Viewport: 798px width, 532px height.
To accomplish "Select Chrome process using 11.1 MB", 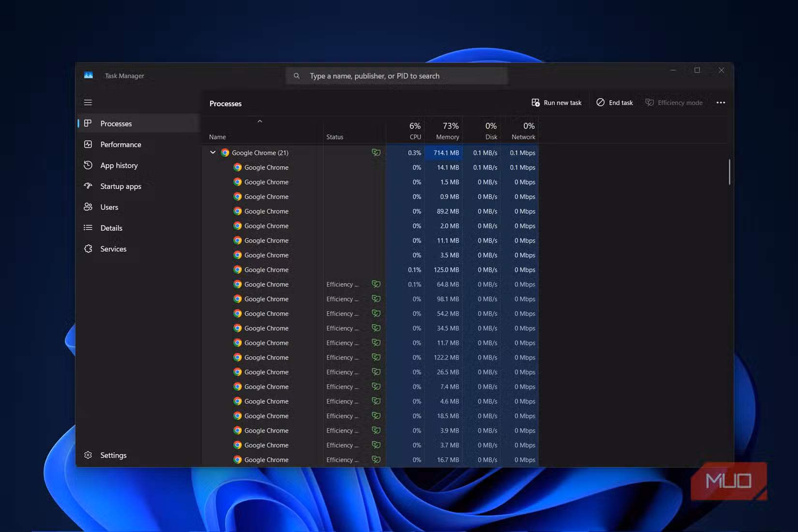I will pyautogui.click(x=370, y=240).
